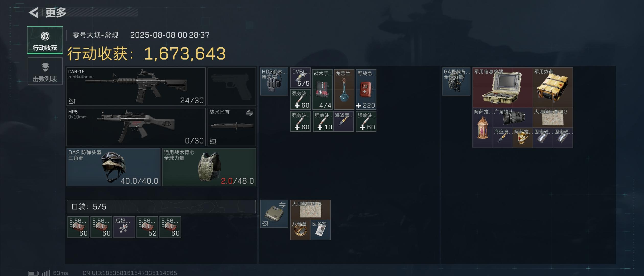Select the 行动收获 tab

tap(45, 40)
